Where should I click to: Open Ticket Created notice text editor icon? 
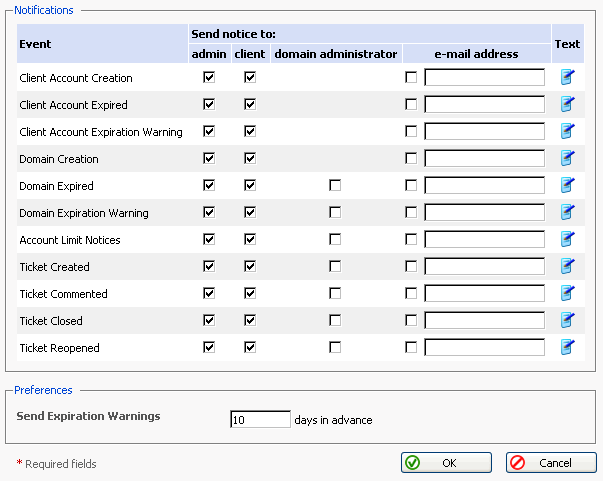click(x=567, y=266)
